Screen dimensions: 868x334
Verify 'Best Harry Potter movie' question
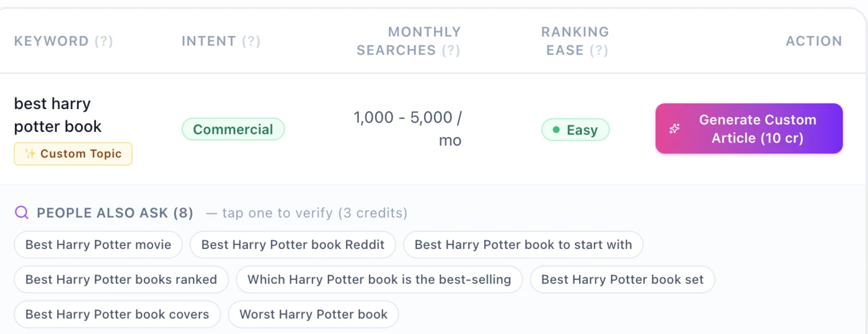98,245
